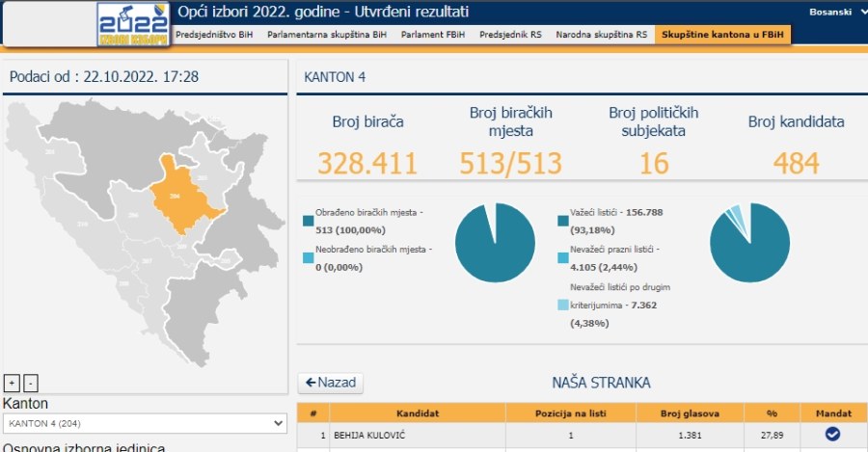Zoom in the map with plus button
This screenshot has width=868, height=452.
tap(11, 382)
